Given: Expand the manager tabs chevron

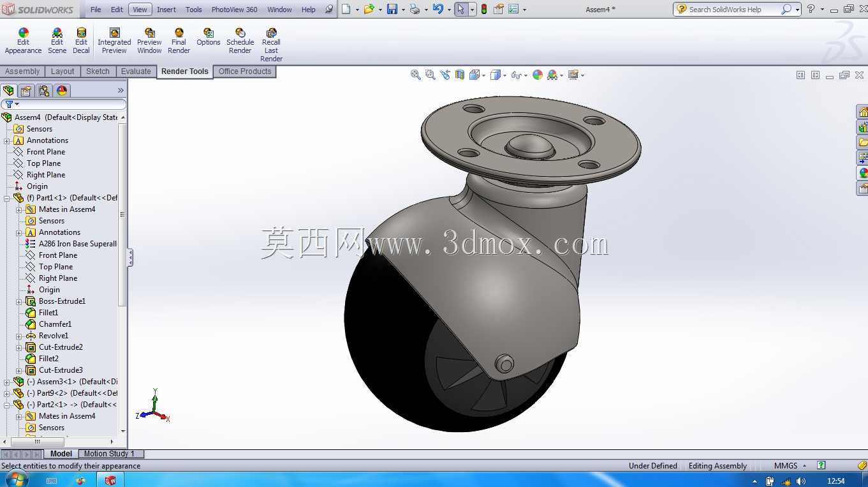Looking at the screenshot, I should (x=121, y=91).
